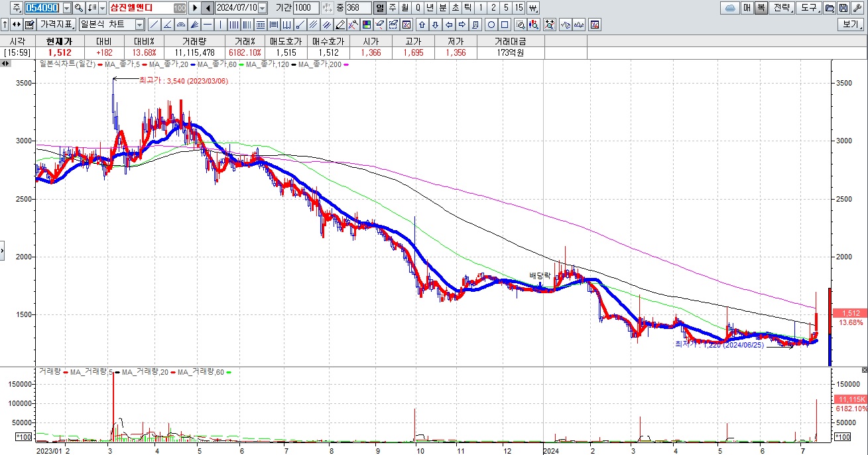Toggle monthly (월) chart period
The image size is (868, 455).
click(405, 8)
